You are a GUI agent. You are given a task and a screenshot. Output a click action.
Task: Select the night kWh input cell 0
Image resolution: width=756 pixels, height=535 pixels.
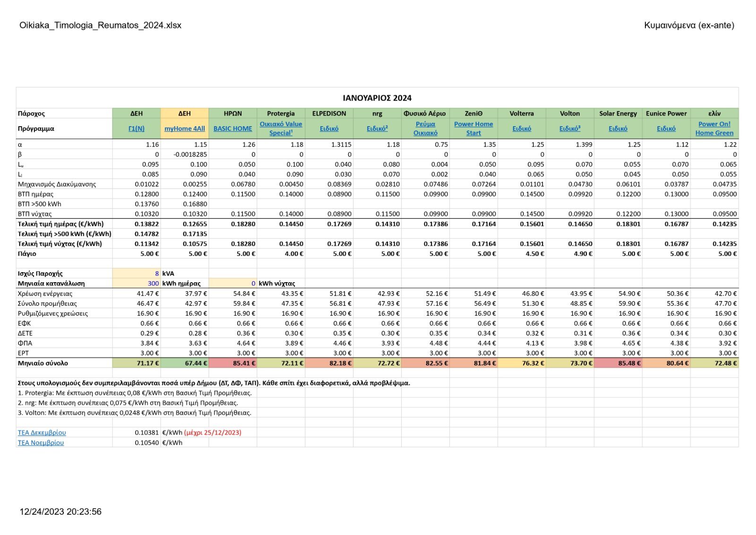pos(233,284)
